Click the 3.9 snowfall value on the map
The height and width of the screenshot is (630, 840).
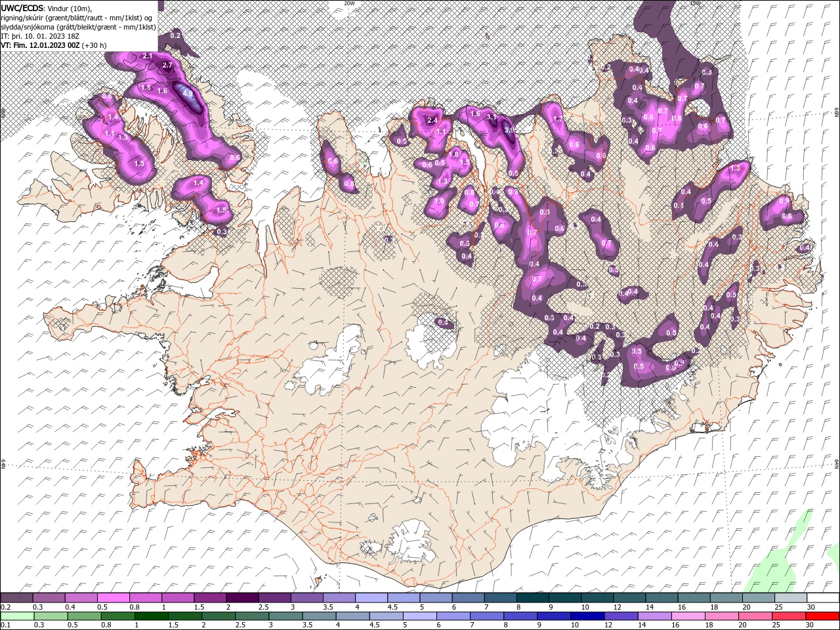[x=509, y=130]
